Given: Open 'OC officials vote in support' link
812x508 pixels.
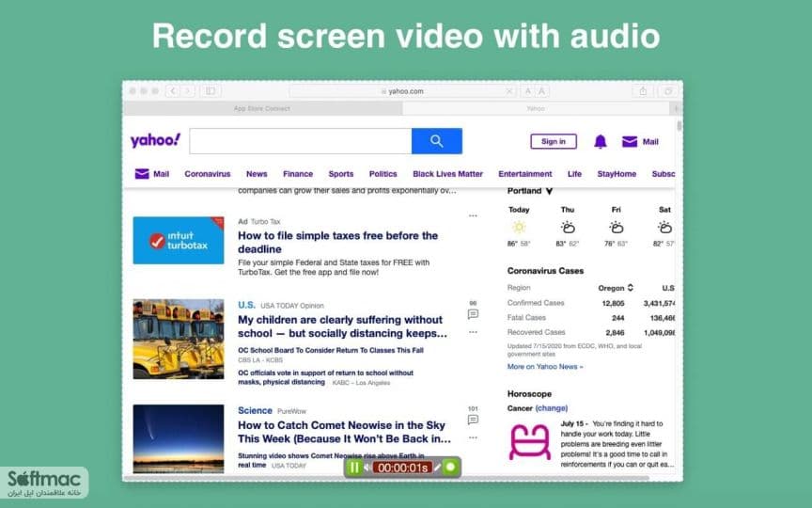Looking at the screenshot, I should (x=325, y=377).
